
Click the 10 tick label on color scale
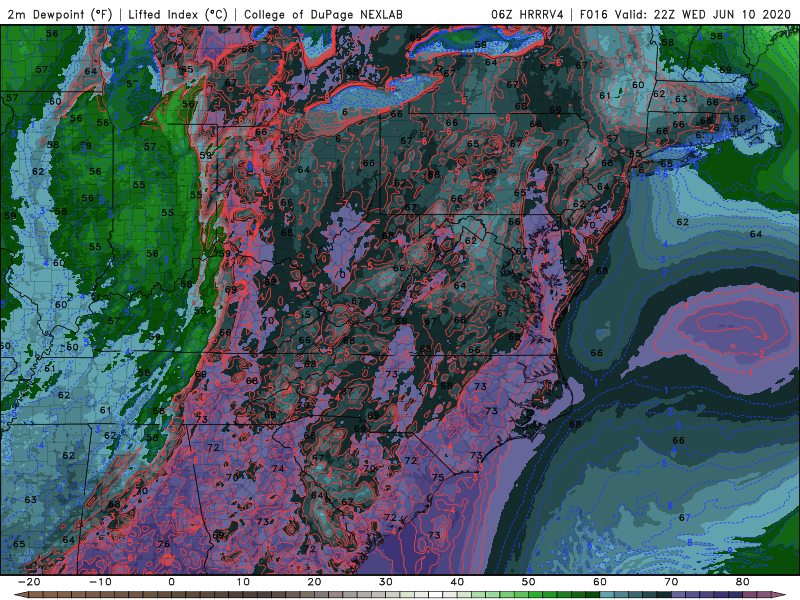pos(243,582)
